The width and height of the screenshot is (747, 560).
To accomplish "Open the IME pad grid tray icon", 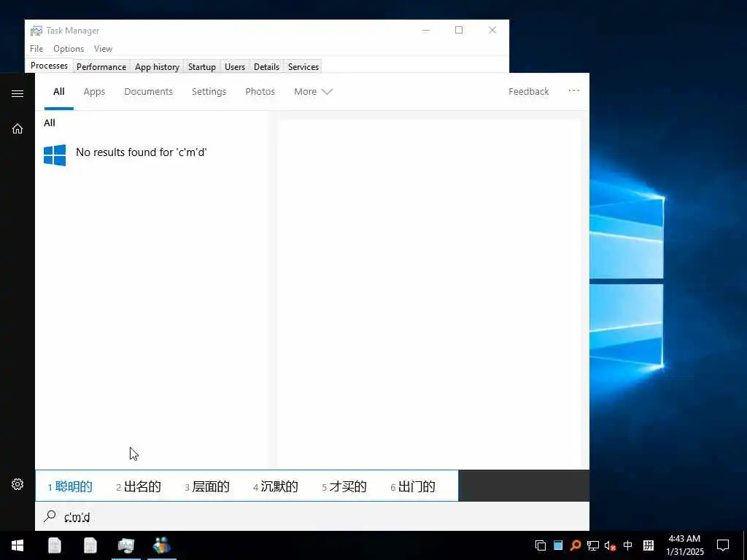I will click(x=649, y=545).
